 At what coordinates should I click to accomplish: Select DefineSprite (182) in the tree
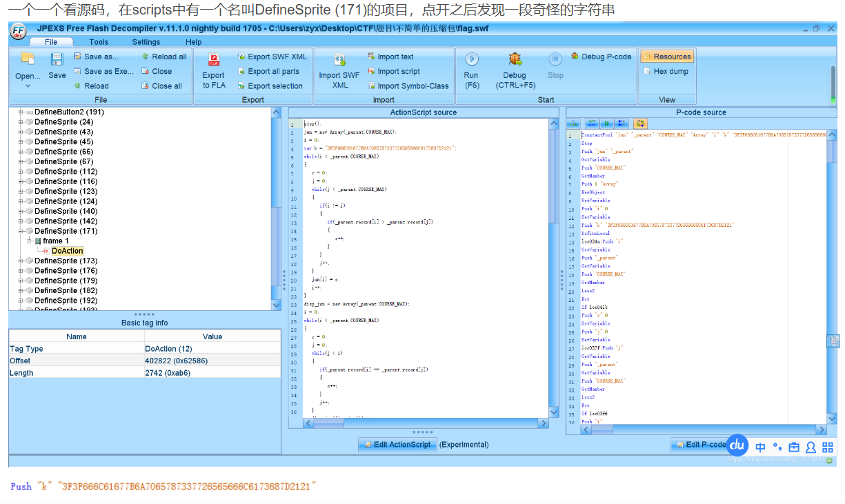click(66, 290)
